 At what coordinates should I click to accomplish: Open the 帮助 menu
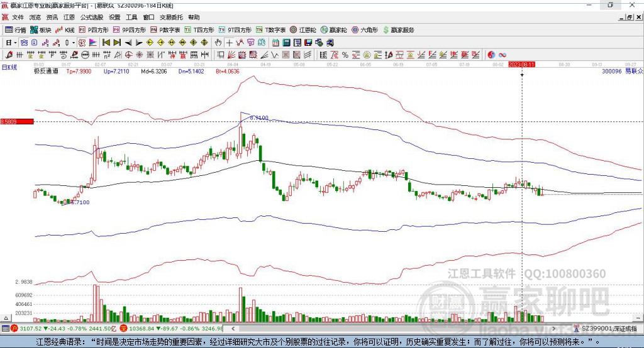(x=194, y=17)
